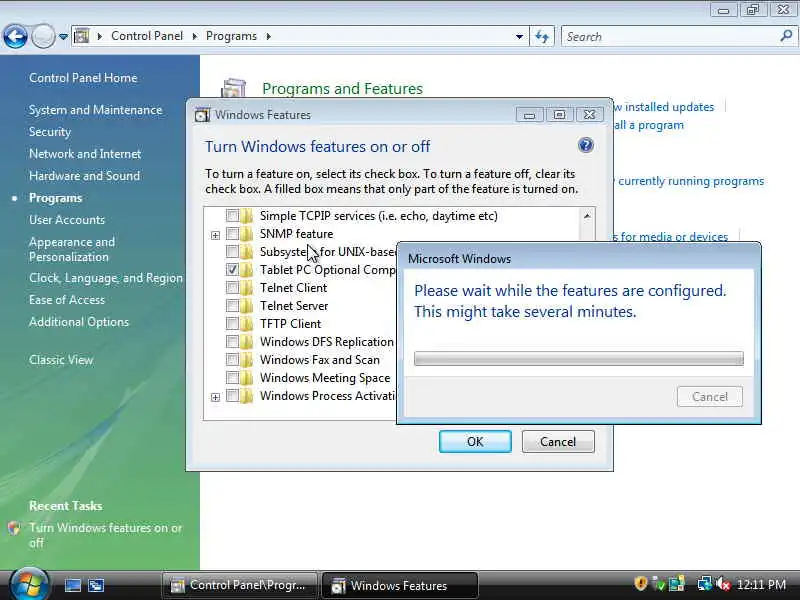Viewport: 800px width, 600px height.
Task: Click the configuration progress bar
Action: 579,359
